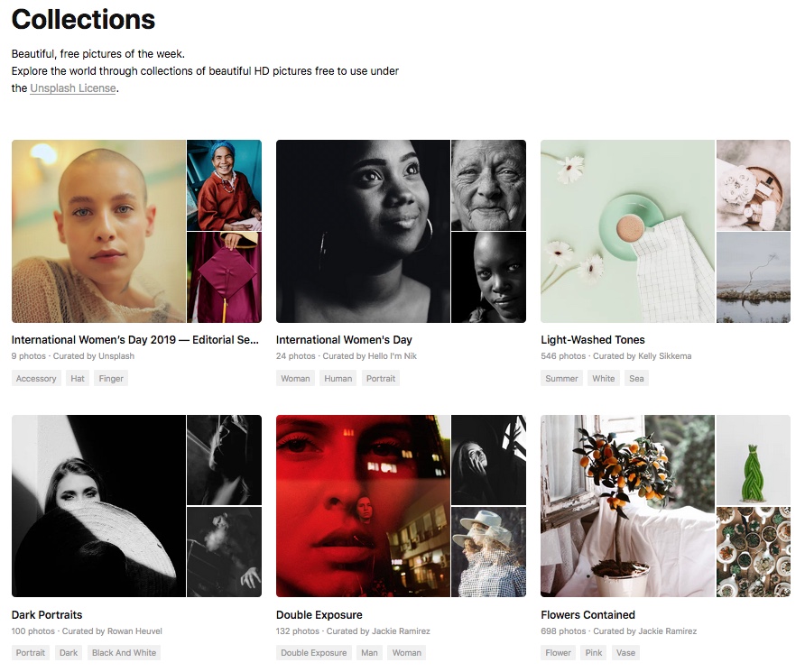The image size is (805, 672).
Task: Select the Vase tag
Action: [625, 653]
